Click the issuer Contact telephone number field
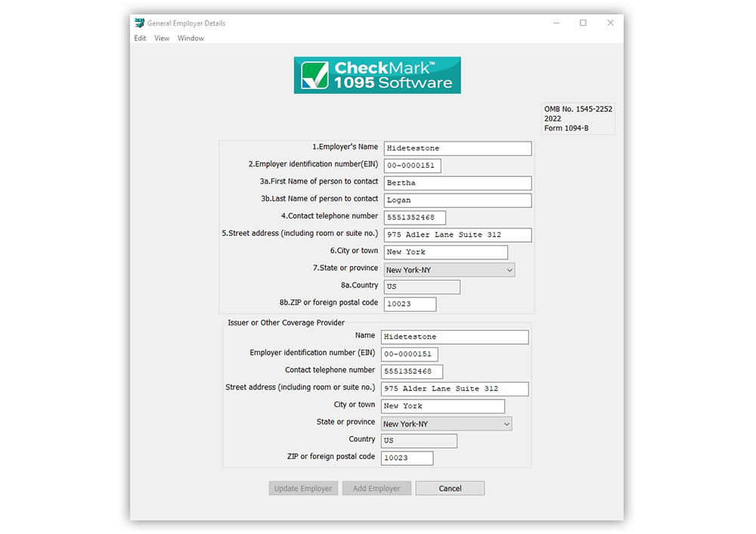Image resolution: width=756 pixels, height=534 pixels. click(x=412, y=371)
